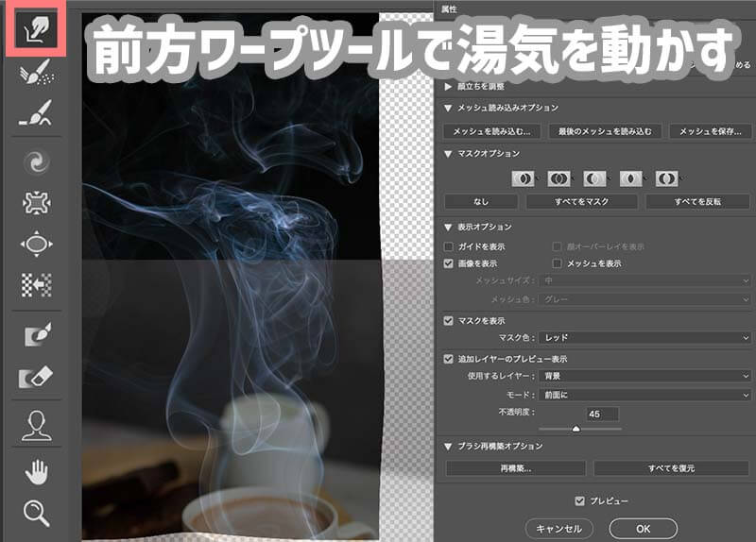756x542 pixels.
Task: Toggle ガイドを表示 checkbox
Action: click(448, 246)
